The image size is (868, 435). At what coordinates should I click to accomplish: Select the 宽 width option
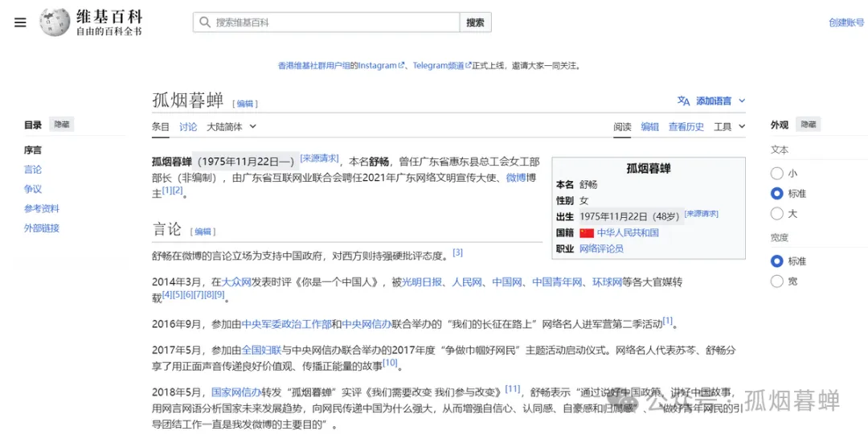tap(776, 281)
